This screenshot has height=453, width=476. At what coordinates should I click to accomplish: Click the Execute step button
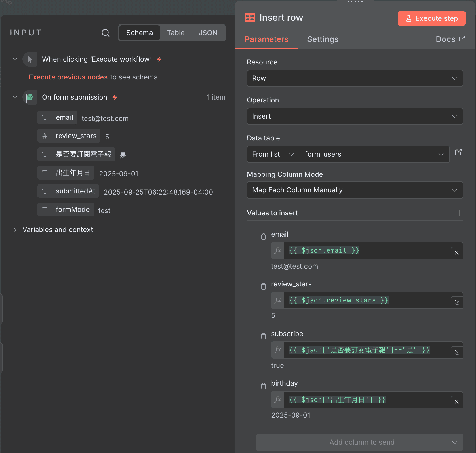[x=431, y=18]
